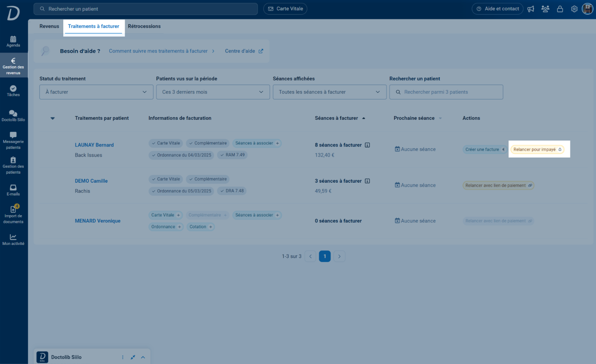Switch to the Revenus tab
Viewport: 596px width, 364px height.
(x=49, y=26)
